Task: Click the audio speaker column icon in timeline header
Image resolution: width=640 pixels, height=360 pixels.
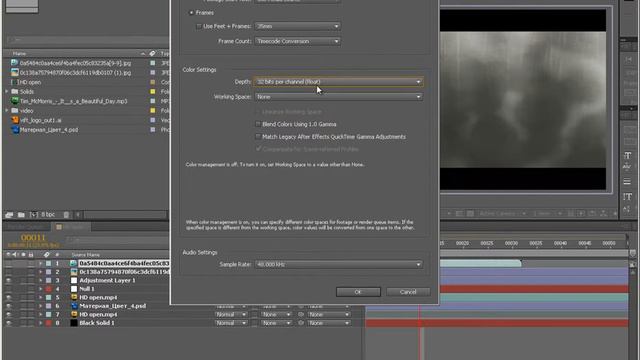Action: (15, 255)
